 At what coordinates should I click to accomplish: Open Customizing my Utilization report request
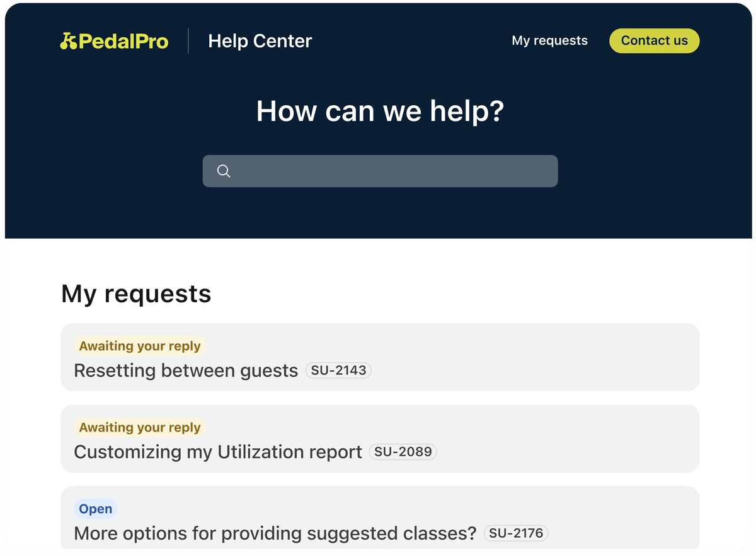[218, 452]
